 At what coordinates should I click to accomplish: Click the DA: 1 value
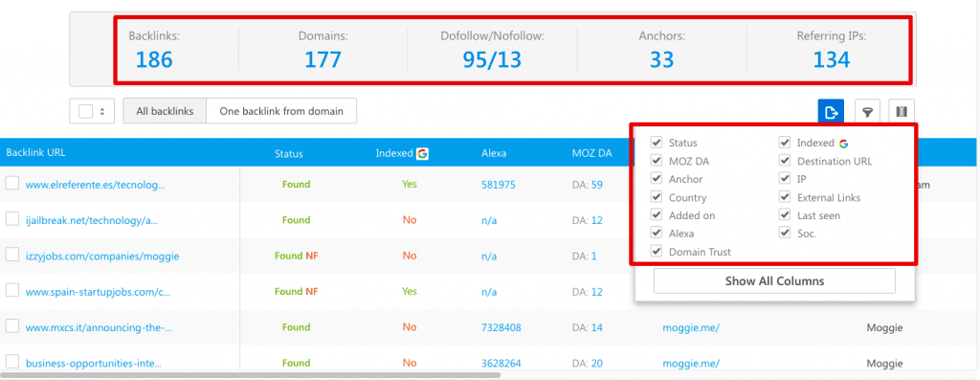click(585, 257)
